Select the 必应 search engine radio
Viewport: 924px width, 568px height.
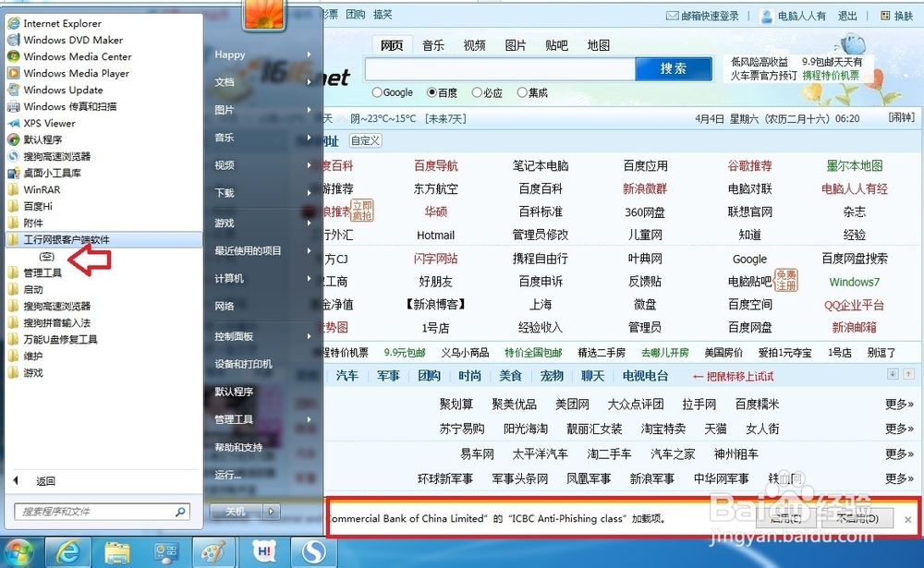click(x=478, y=92)
